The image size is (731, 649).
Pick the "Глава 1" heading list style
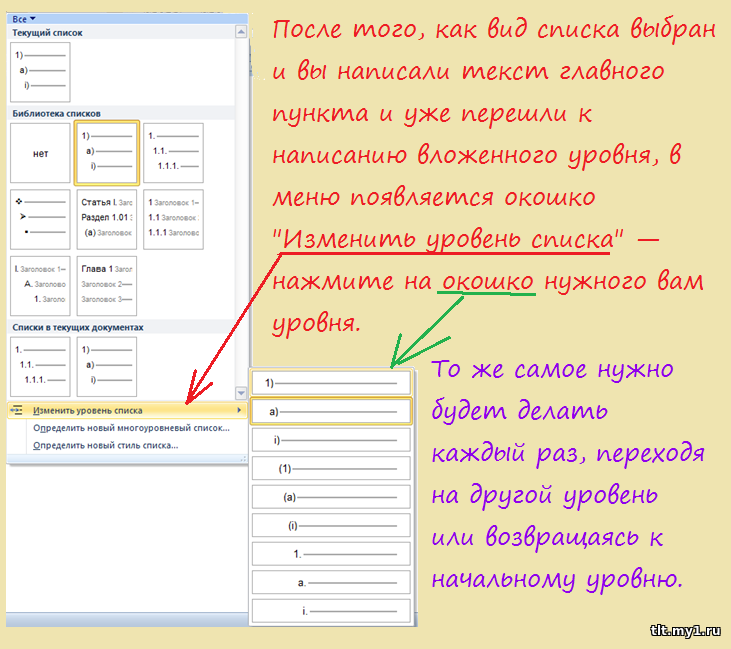(105, 285)
